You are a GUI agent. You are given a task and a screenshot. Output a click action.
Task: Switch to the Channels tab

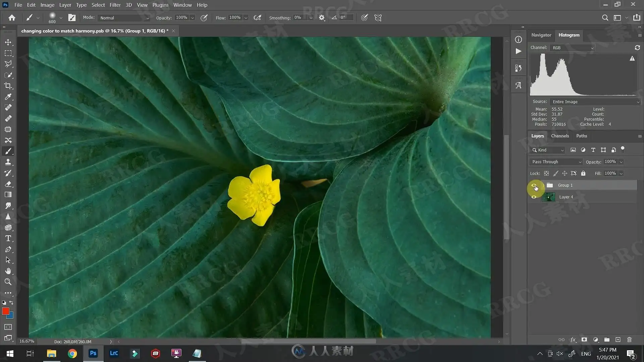tap(560, 136)
